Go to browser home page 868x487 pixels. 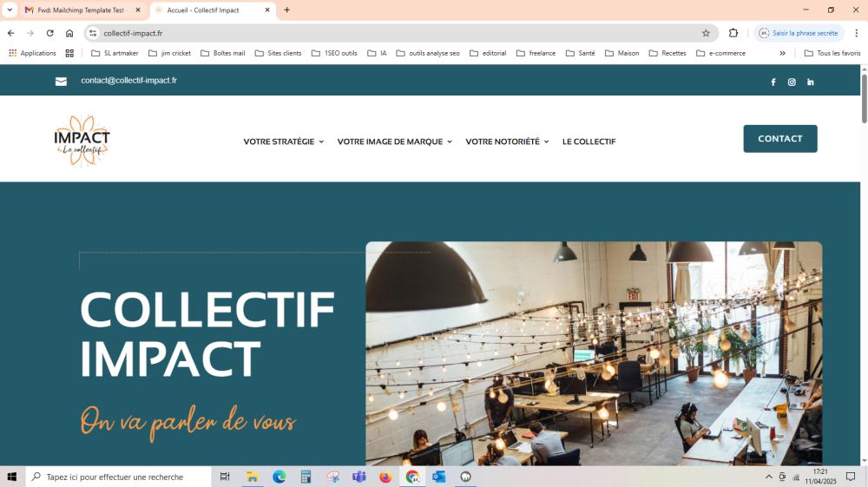(69, 33)
